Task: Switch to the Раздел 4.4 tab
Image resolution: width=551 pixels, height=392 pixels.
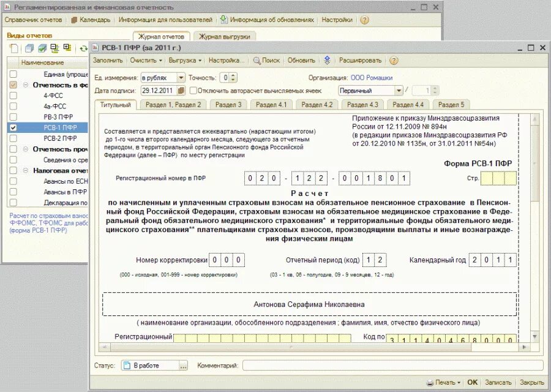Action: pos(408,105)
